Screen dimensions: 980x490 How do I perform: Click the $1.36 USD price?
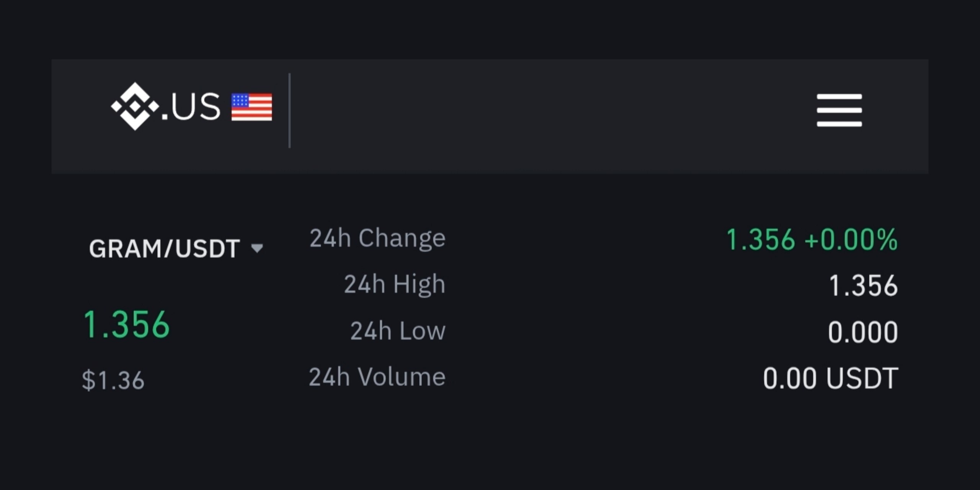coord(113,380)
